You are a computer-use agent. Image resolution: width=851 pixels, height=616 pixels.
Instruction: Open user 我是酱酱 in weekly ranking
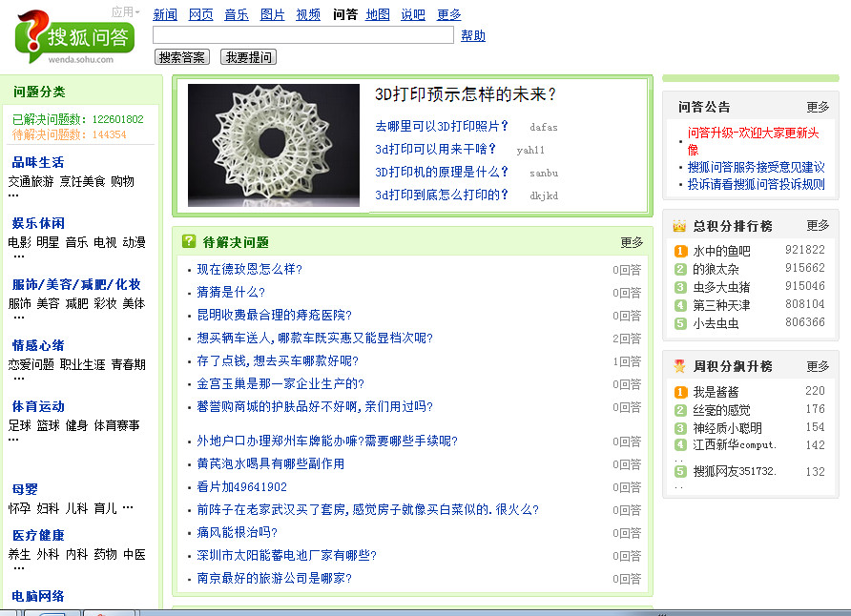[x=716, y=392]
